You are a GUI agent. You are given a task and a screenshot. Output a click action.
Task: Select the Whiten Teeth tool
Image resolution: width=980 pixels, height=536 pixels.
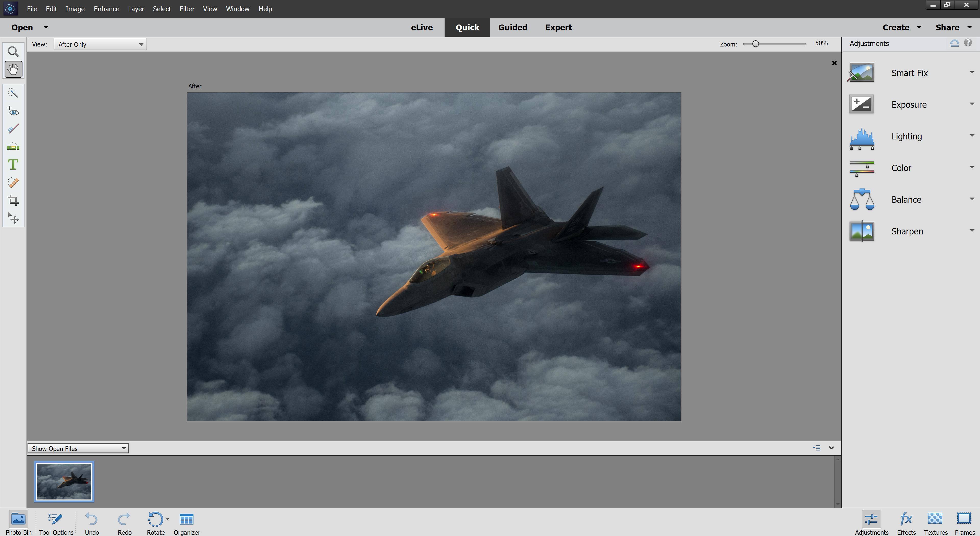pyautogui.click(x=13, y=129)
